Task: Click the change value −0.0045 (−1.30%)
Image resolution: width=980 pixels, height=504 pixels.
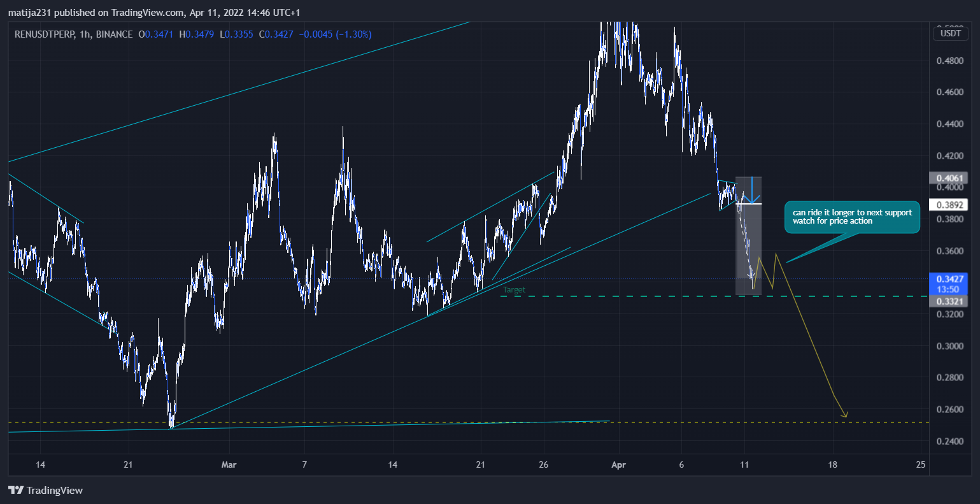Action: coord(336,34)
